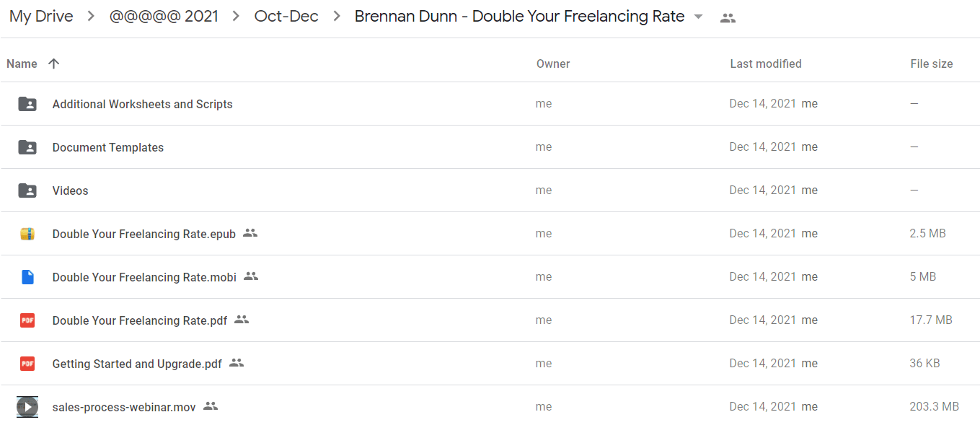980x425 pixels.
Task: Click the Double Your Freelancing Rate.pdf PDF icon
Action: 27,320
